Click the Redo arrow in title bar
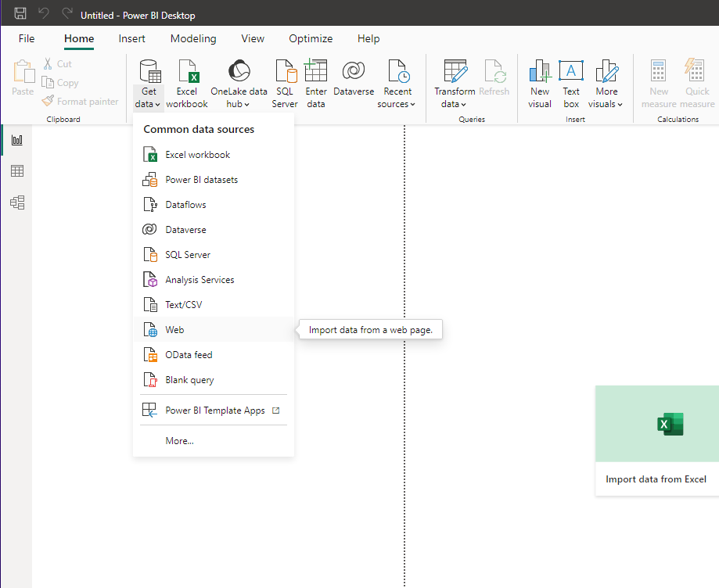The width and height of the screenshot is (719, 588). (x=67, y=13)
